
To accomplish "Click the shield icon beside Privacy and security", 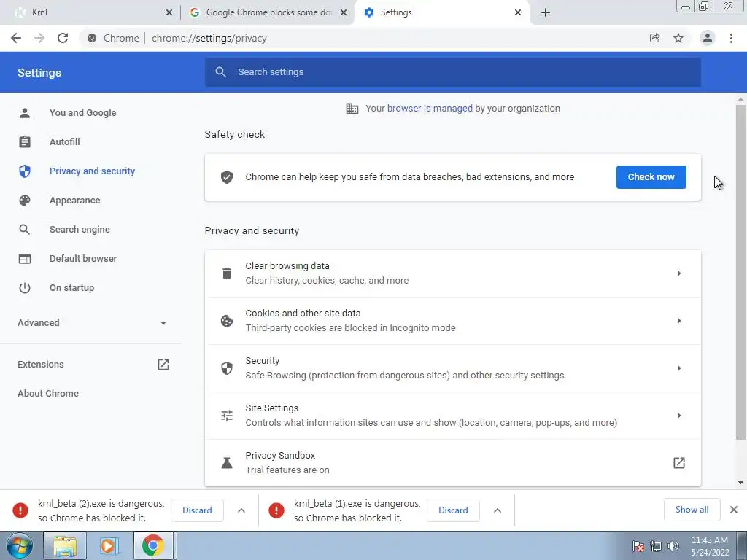I will (x=25, y=171).
